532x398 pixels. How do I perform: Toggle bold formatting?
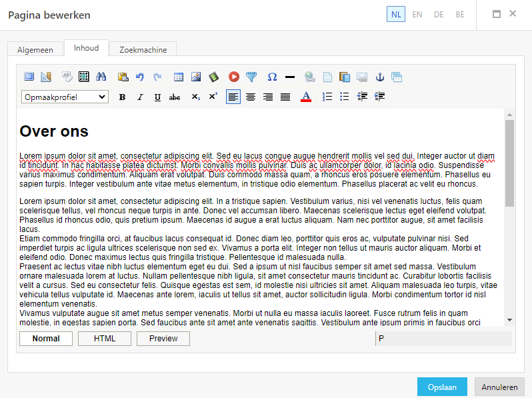tap(122, 97)
